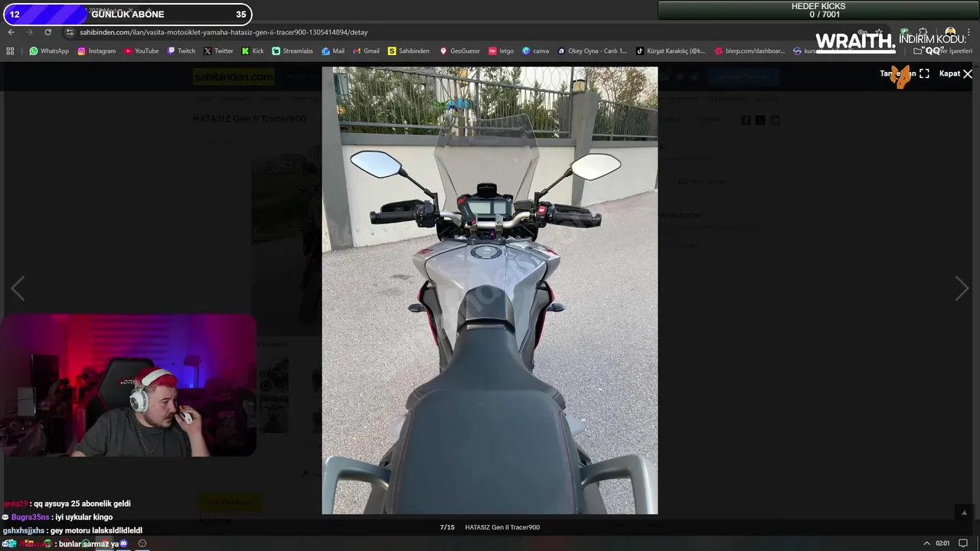Viewport: 980px width, 551px height.
Task: Click the scroll-to-top arrow button
Action: coord(964,513)
